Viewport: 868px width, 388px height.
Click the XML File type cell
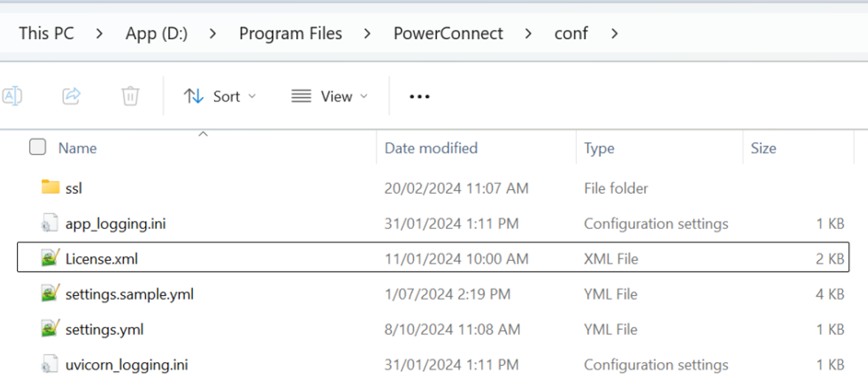(x=611, y=258)
